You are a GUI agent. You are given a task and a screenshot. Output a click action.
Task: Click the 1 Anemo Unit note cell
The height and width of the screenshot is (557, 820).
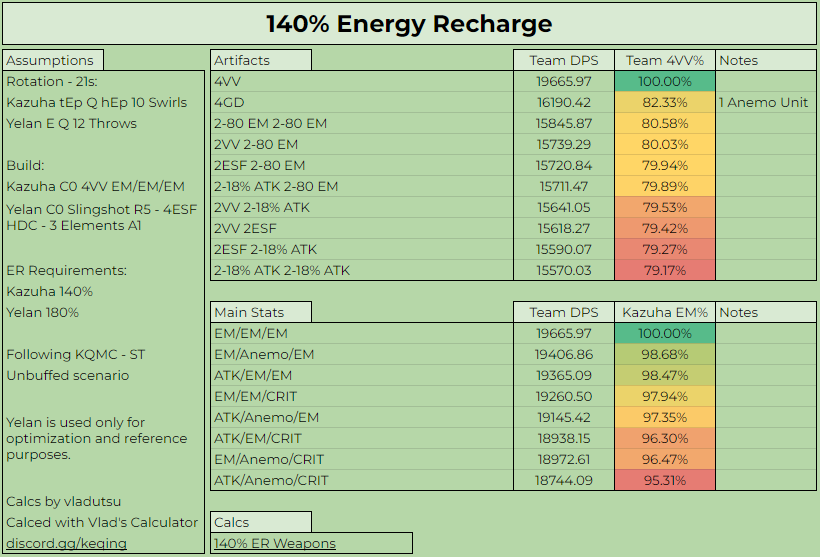pyautogui.click(x=764, y=102)
